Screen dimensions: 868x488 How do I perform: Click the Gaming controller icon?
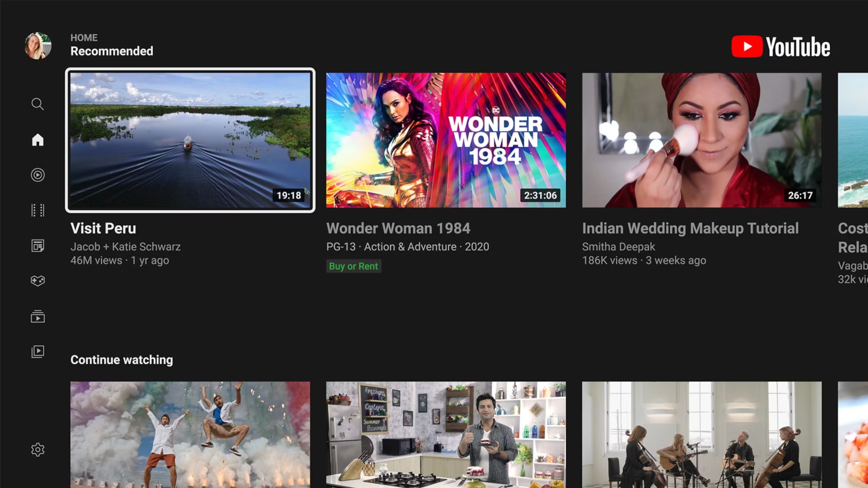pyautogui.click(x=37, y=281)
